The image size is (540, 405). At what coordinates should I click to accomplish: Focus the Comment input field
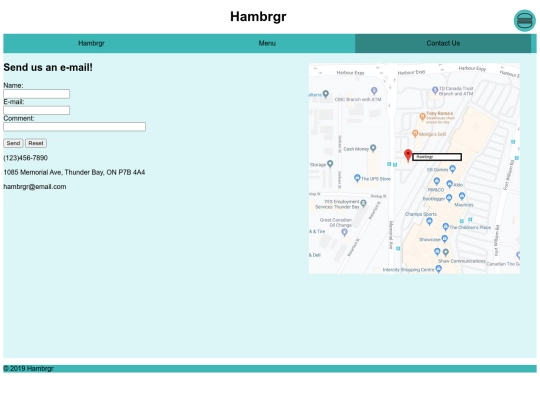[x=74, y=127]
